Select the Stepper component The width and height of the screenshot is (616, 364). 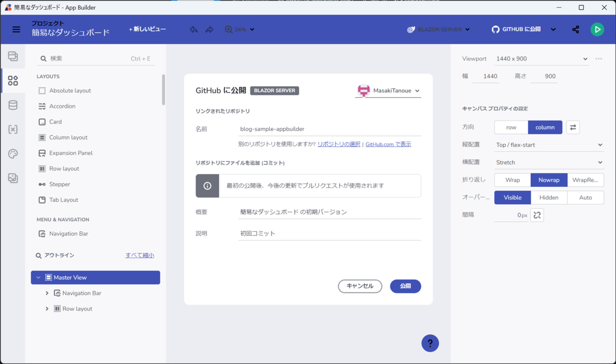tap(54, 185)
